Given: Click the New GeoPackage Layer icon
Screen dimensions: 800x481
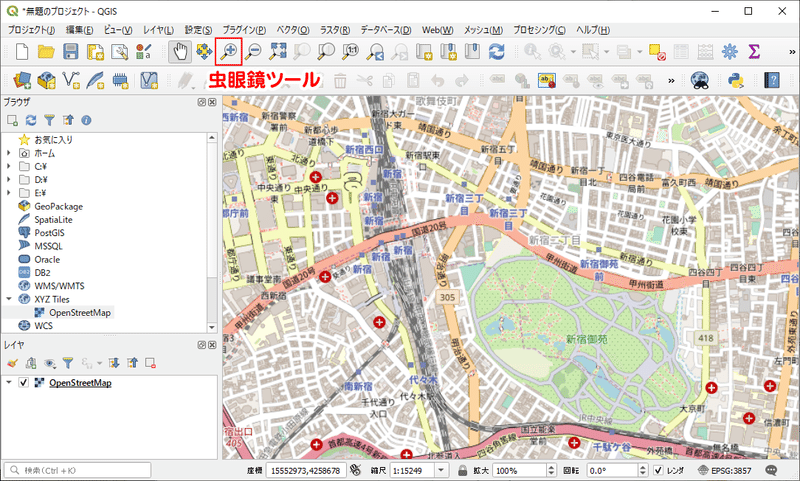Looking at the screenshot, I should pyautogui.click(x=46, y=80).
